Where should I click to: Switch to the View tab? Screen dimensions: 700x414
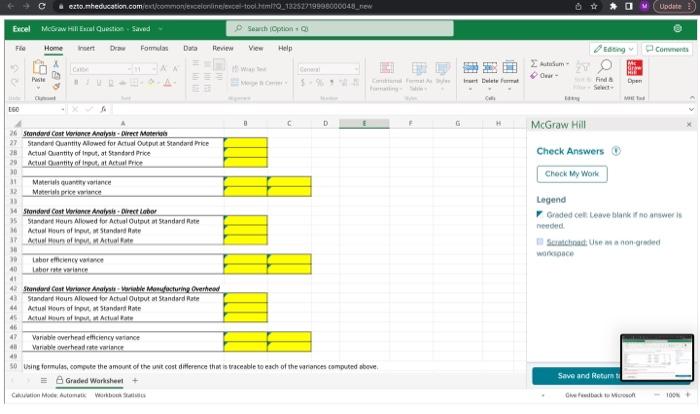tap(256, 48)
